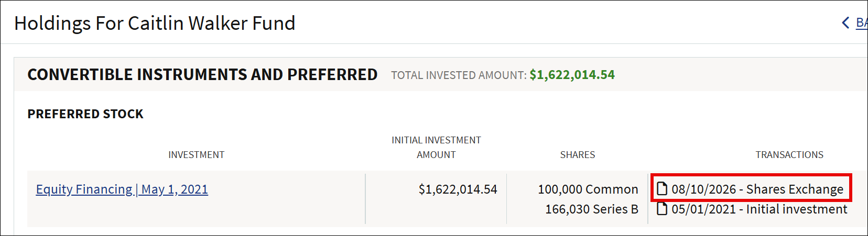Viewport: 868px width, 236px height.
Task: Click the Holdings For Caitlin Walker Fund title
Action: [155, 23]
